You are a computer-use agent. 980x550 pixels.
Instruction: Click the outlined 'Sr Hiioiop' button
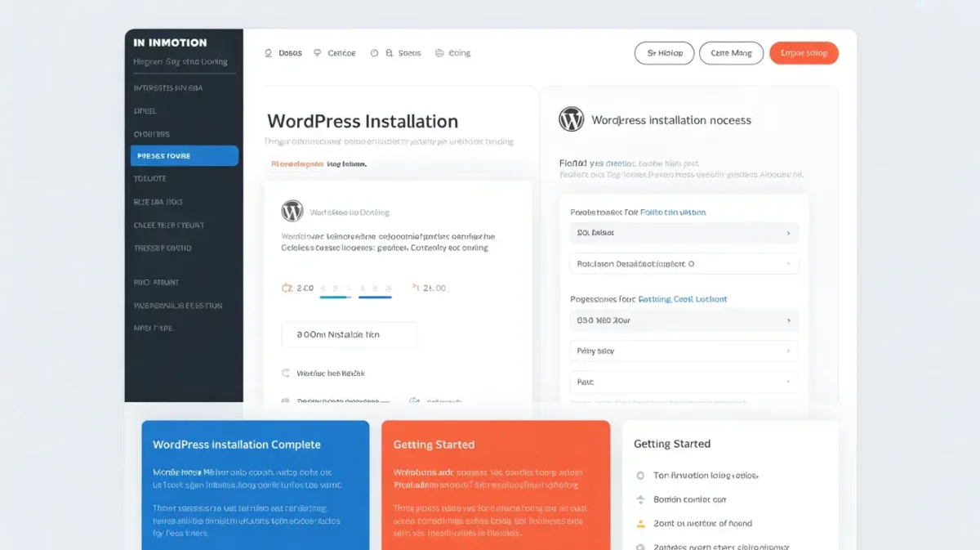click(x=664, y=53)
